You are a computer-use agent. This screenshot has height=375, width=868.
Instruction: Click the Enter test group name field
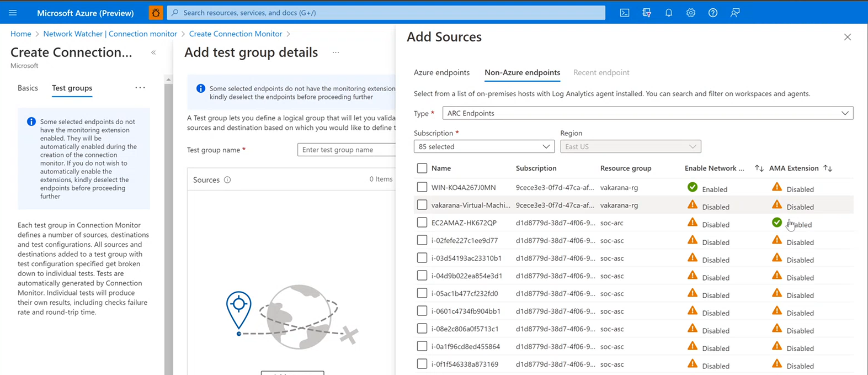coord(346,150)
